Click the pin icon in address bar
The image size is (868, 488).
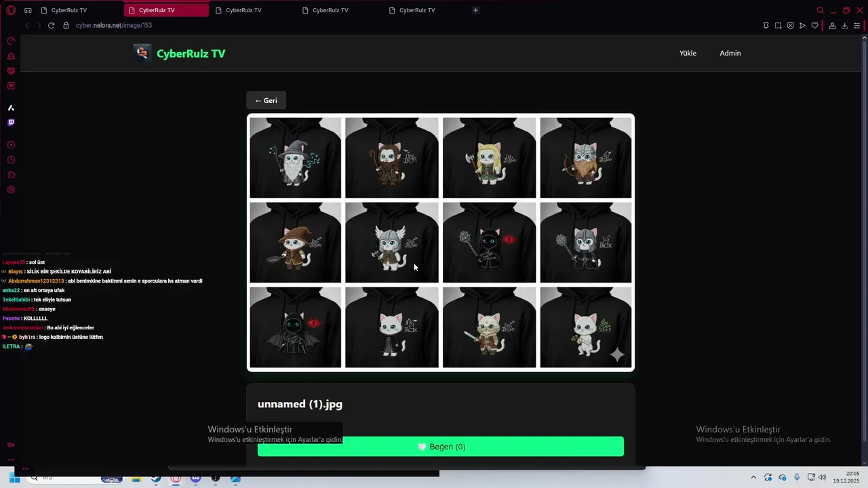[766, 26]
